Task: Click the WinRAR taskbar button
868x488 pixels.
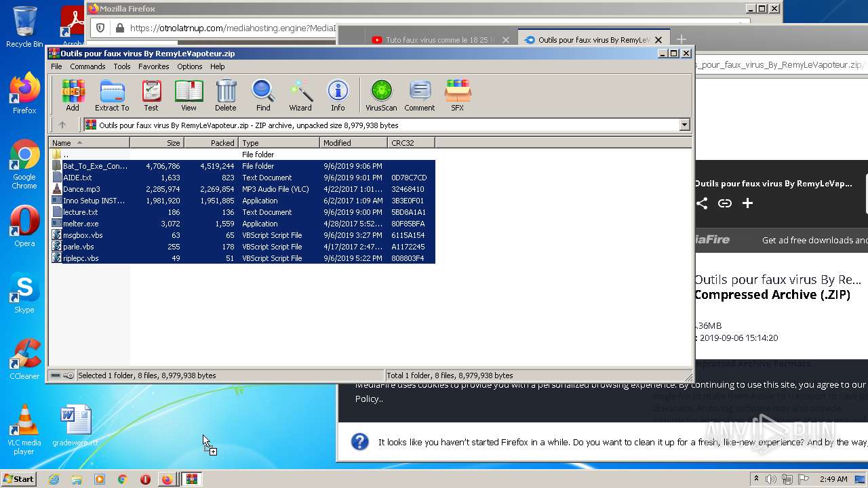Action: click(192, 479)
